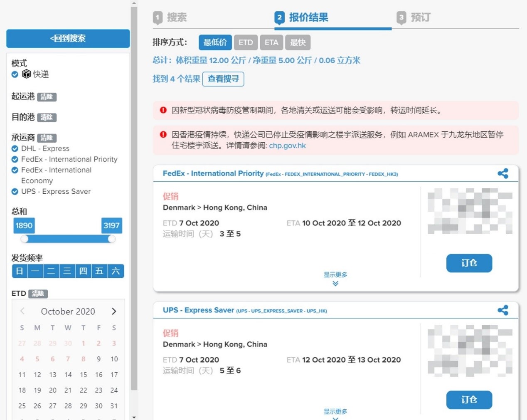
Task: Click the Hong Kong outbreak alert icon
Action: [x=163, y=134]
